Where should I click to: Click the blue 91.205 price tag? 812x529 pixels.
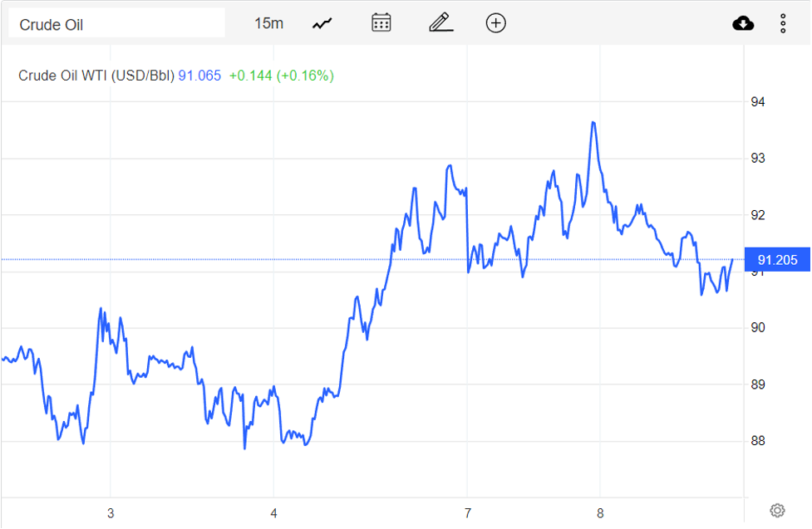pos(776,259)
